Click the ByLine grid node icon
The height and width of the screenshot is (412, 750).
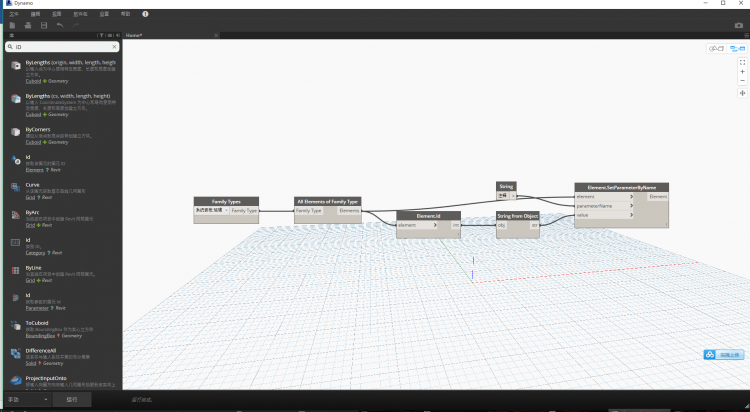(16, 270)
